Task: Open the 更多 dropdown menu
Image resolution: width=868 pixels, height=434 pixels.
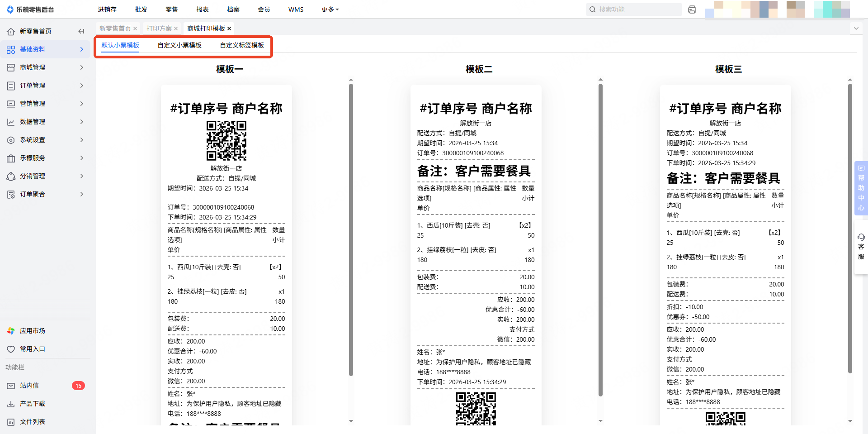Action: (x=330, y=10)
